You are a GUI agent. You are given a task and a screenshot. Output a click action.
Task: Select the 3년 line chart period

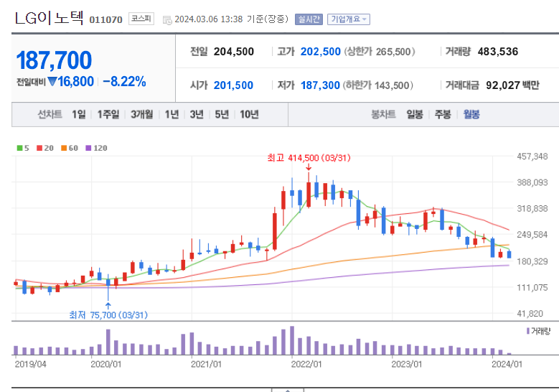[x=197, y=114]
